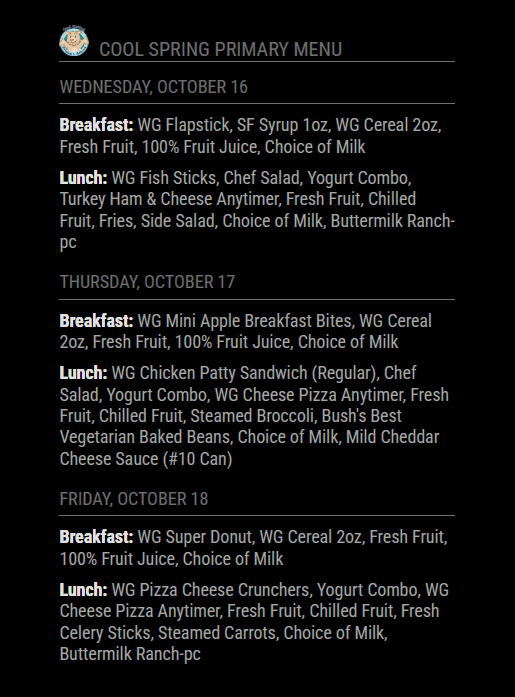Click the WG Fish Sticks item
The width and height of the screenshot is (515, 697).
pos(164,178)
